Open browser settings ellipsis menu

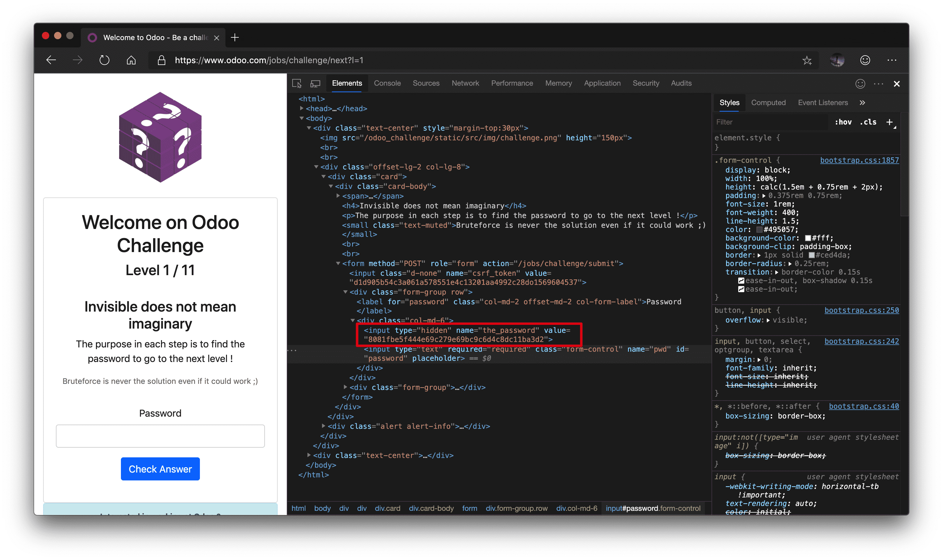892,60
